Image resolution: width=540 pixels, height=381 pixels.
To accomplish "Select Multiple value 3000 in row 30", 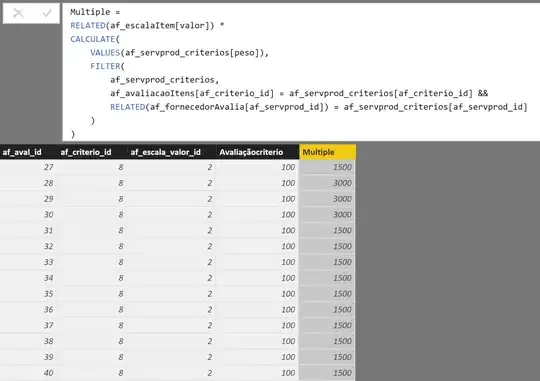I will pyautogui.click(x=328, y=215).
